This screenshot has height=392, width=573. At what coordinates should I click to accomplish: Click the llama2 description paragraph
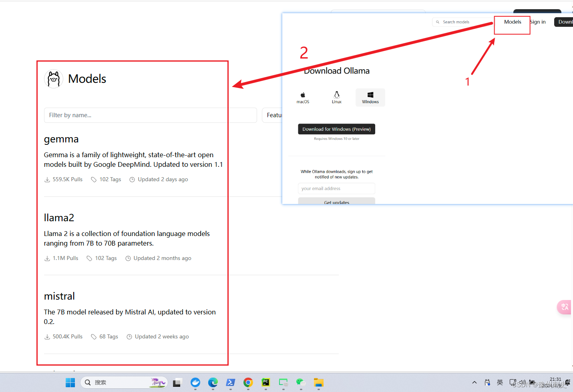(127, 238)
